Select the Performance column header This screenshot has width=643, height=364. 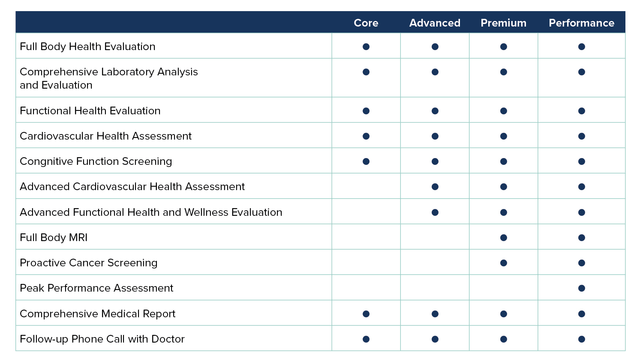(581, 23)
